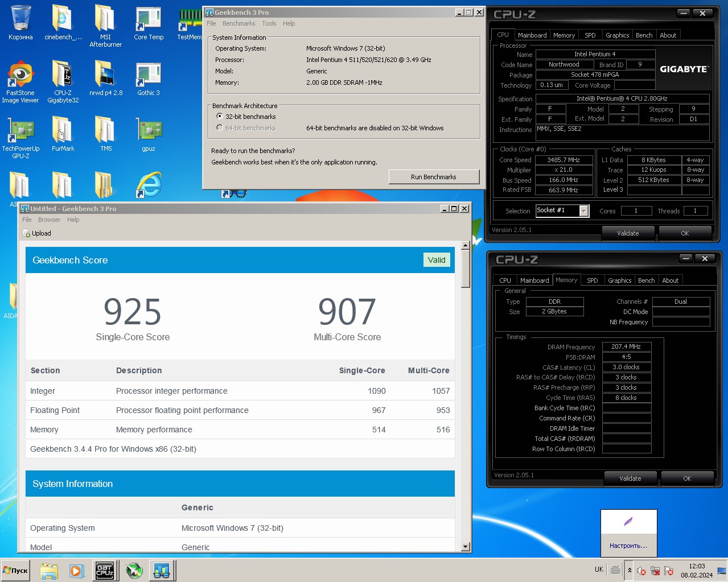728x582 pixels.
Task: Click volume tray icon with red mark
Action: tap(641, 571)
